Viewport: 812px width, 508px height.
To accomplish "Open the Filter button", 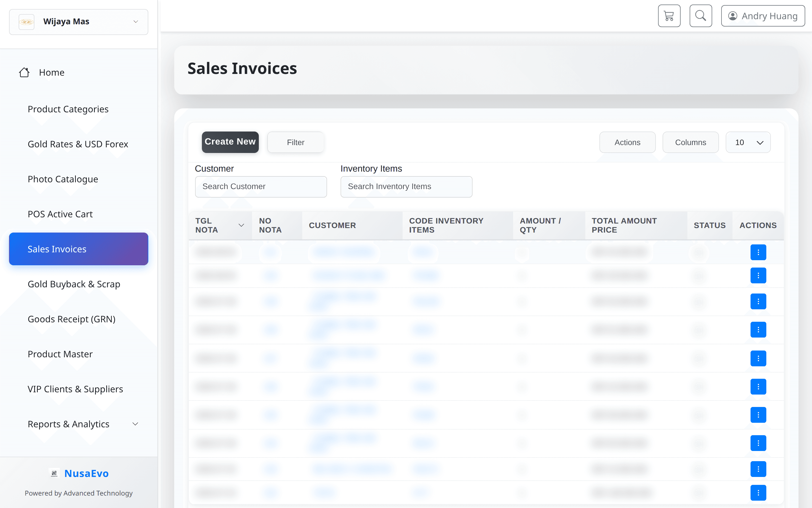I will pyautogui.click(x=295, y=142).
